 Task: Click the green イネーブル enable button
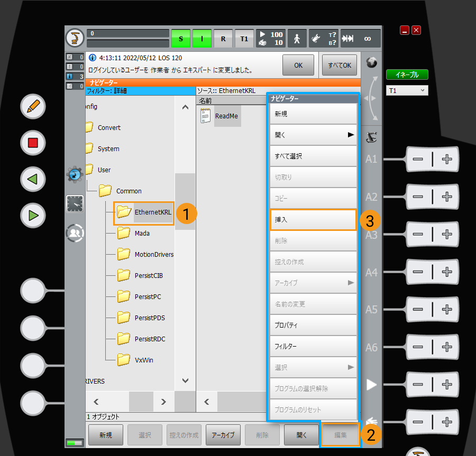click(x=407, y=75)
